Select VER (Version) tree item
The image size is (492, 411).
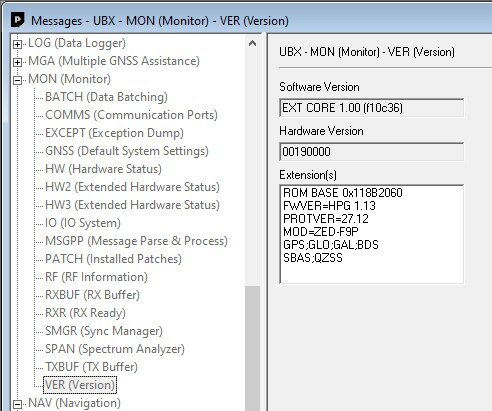[80, 385]
